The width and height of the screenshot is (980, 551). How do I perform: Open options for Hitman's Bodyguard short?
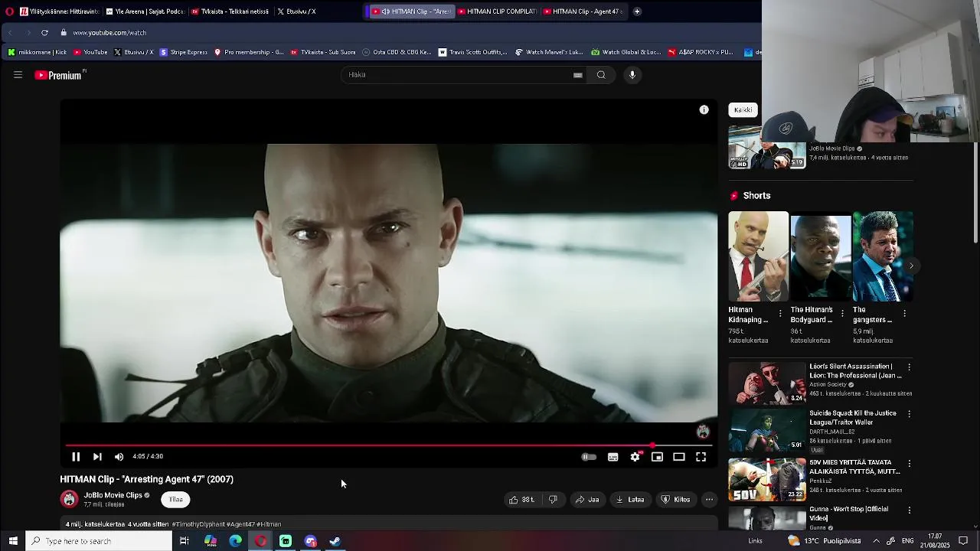click(842, 314)
